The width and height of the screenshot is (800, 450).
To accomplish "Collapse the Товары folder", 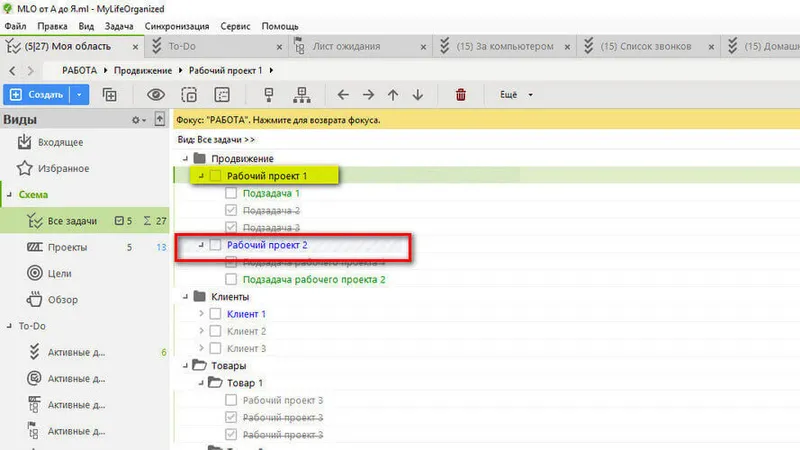I will click(185, 365).
